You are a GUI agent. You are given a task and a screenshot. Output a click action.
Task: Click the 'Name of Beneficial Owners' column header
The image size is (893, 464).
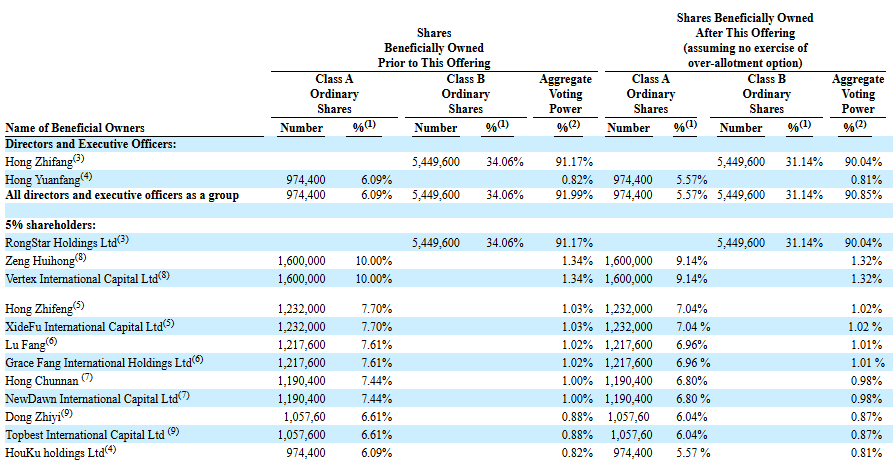click(x=75, y=128)
